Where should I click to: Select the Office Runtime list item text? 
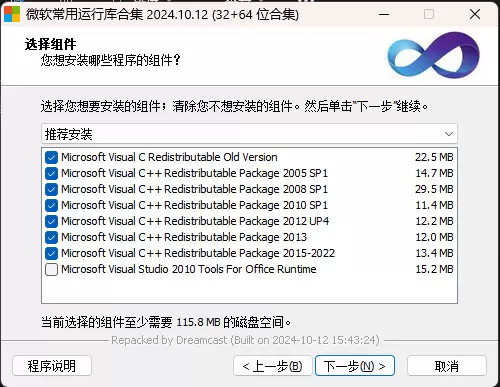[189, 269]
